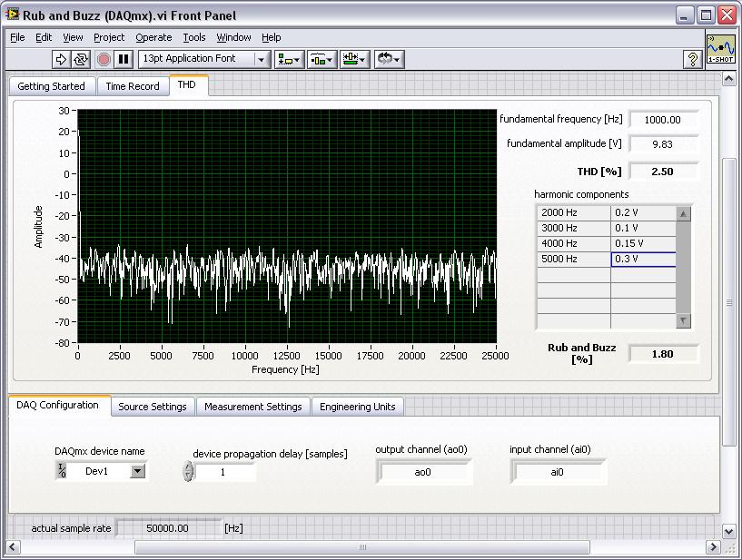Click the Pause button in toolbar
Image resolution: width=742 pixels, height=560 pixels.
[124, 59]
